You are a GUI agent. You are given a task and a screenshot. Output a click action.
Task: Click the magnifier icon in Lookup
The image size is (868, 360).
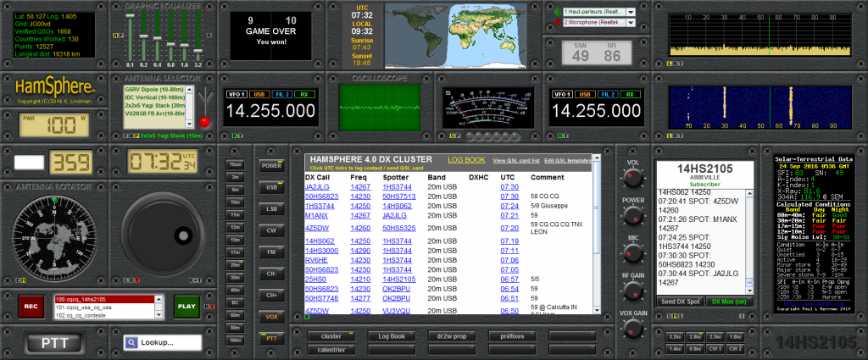tap(131, 342)
